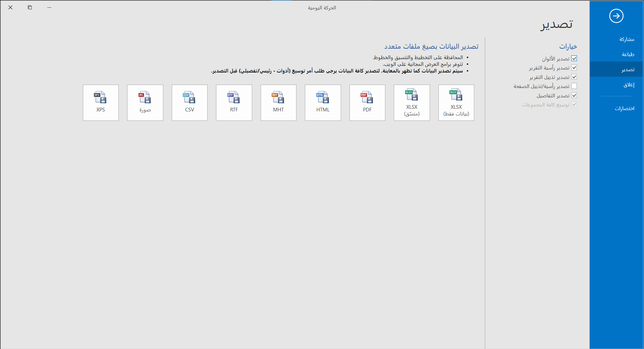Open shortcuts (اختصارات) in the sidebar
The height and width of the screenshot is (349, 644).
coord(624,108)
